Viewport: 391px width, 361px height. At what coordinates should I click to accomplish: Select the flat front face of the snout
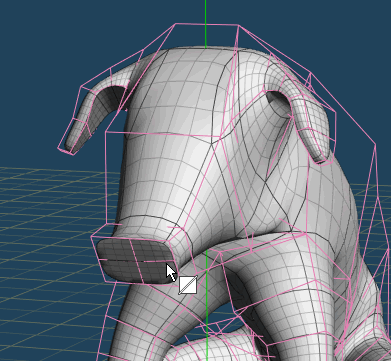tap(135, 260)
